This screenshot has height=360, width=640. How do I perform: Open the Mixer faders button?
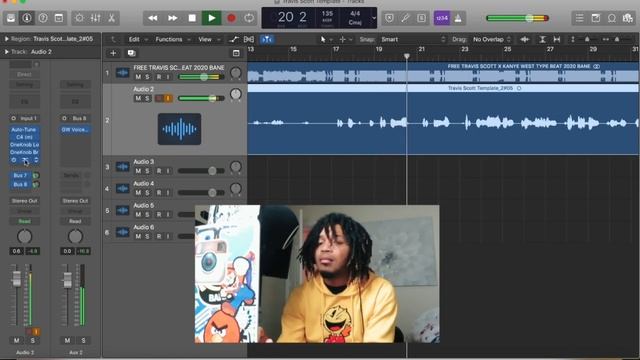tap(95, 18)
